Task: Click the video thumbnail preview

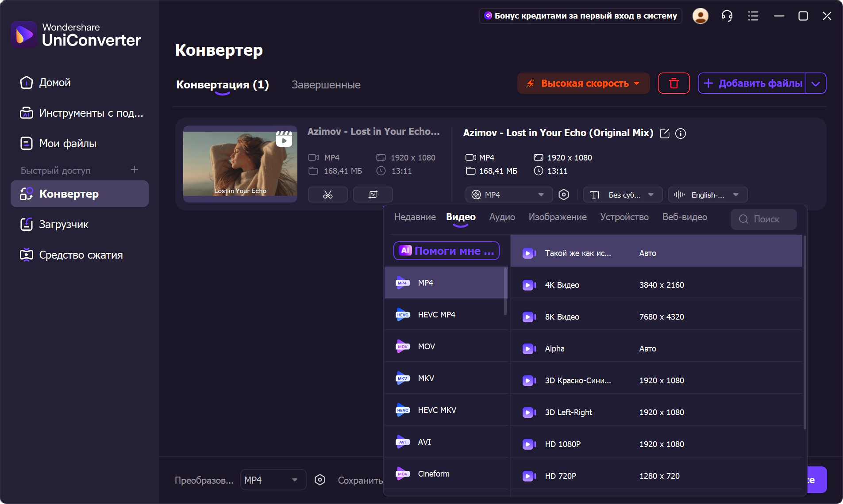Action: (240, 164)
